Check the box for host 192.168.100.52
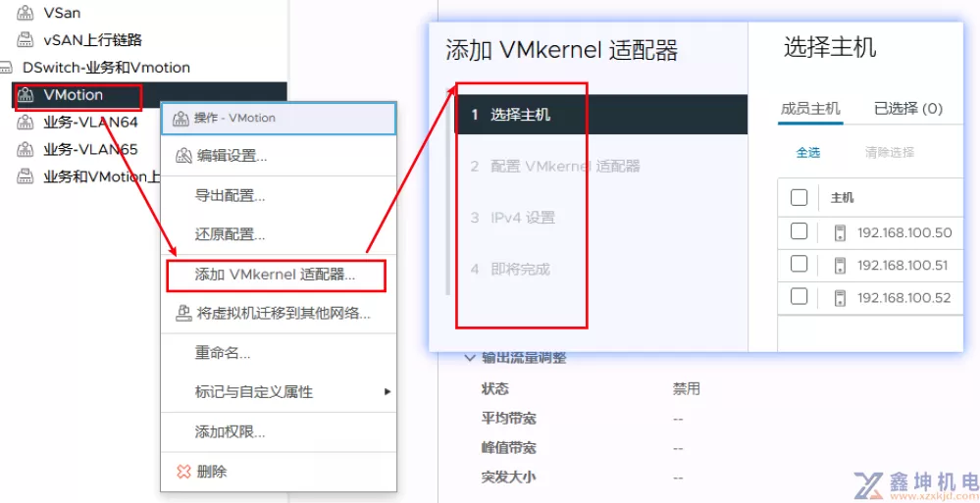Image resolution: width=980 pixels, height=503 pixels. [799, 295]
